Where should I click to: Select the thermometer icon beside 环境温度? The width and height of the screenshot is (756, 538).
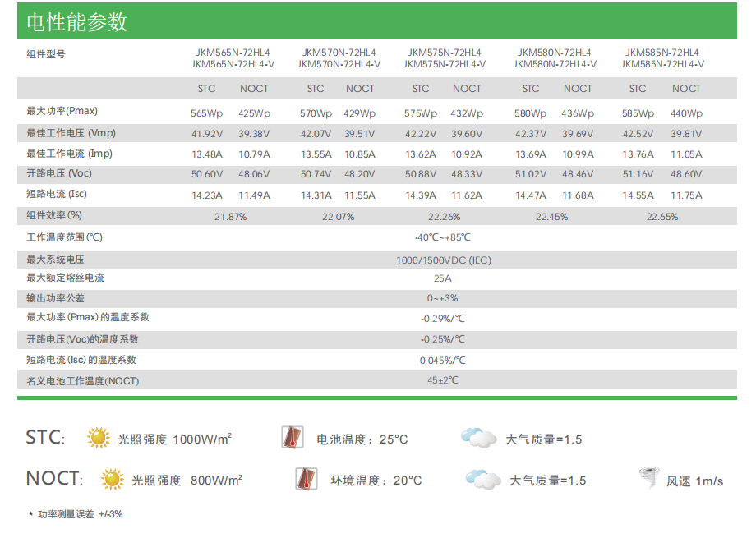(x=307, y=479)
